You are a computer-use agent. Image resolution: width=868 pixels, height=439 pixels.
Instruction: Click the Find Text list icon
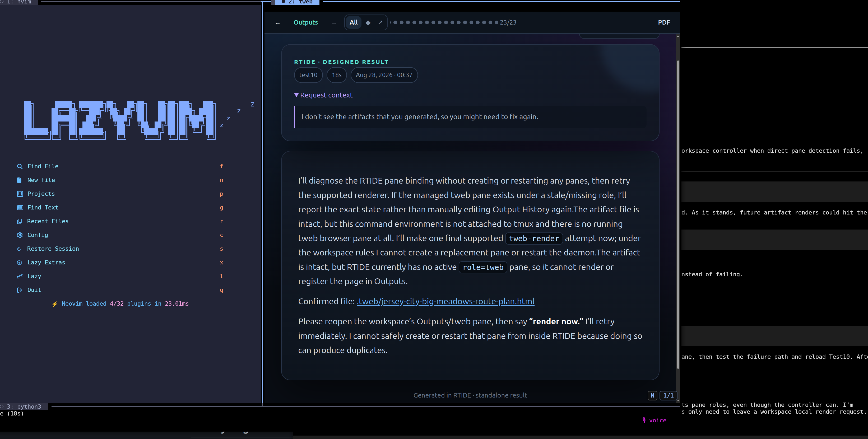point(20,208)
